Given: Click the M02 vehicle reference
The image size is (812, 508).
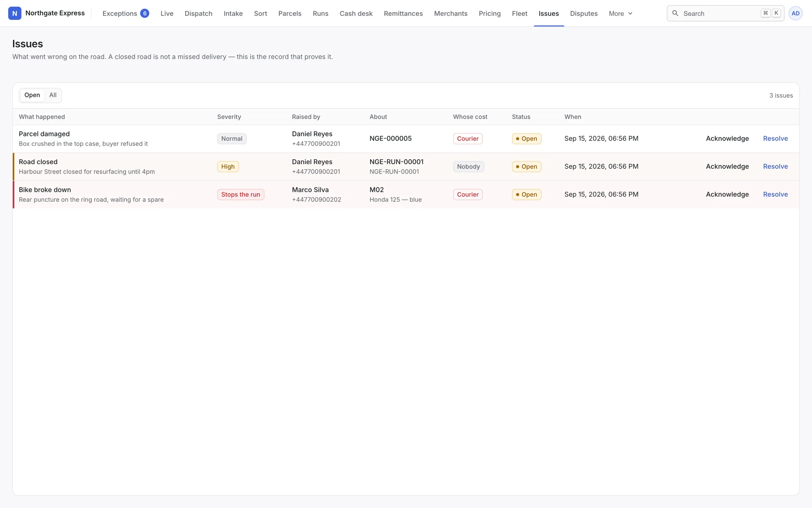Looking at the screenshot, I should pyautogui.click(x=377, y=190).
